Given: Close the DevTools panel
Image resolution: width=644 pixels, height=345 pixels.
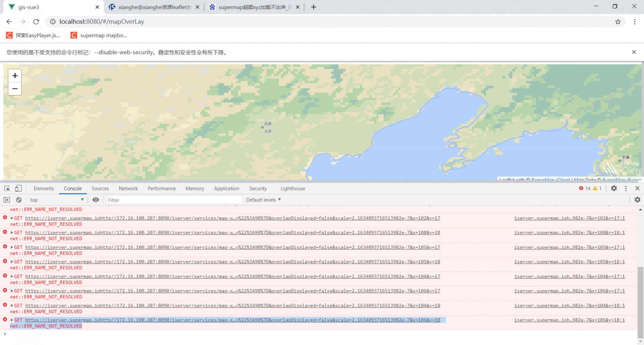Looking at the screenshot, I should [x=637, y=189].
